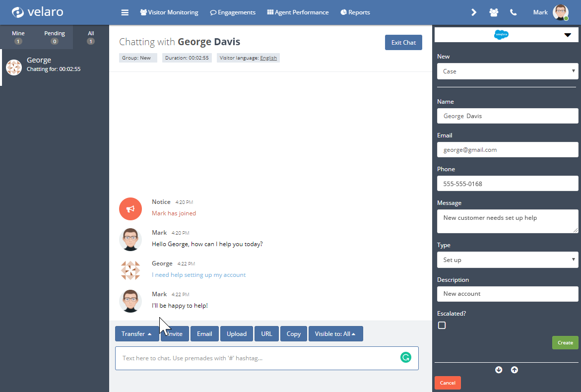Click the Description field with New account

coord(507,294)
